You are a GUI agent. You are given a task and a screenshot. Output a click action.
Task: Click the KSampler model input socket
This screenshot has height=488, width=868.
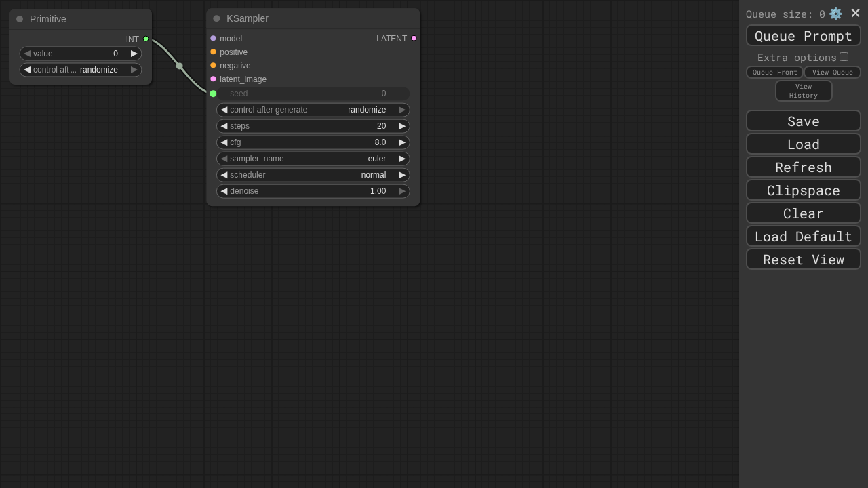point(213,39)
